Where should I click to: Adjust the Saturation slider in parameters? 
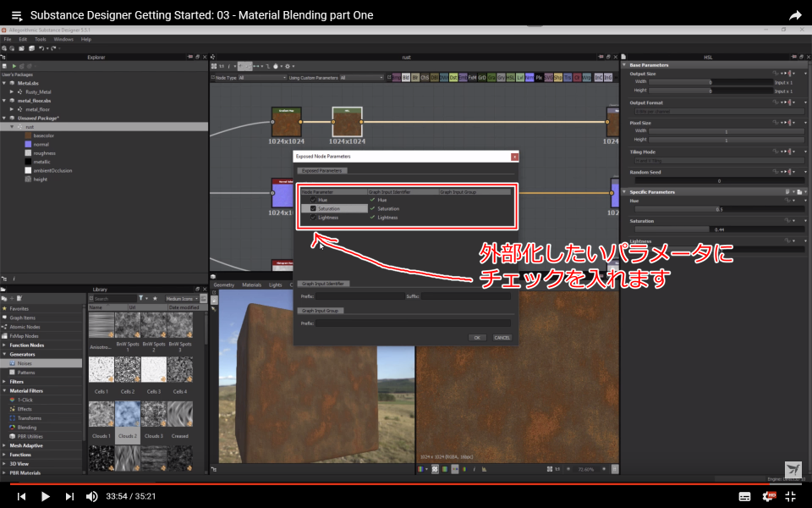[x=721, y=229]
